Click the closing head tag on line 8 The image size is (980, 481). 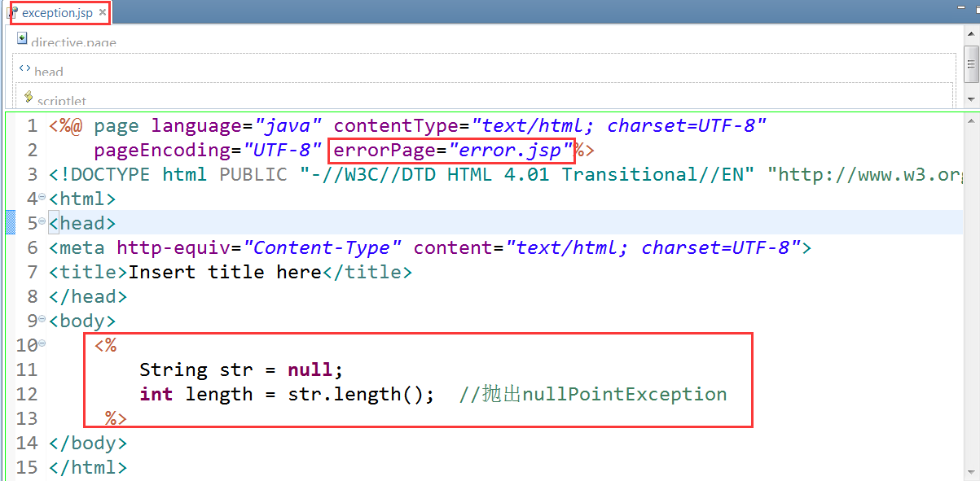(x=88, y=297)
